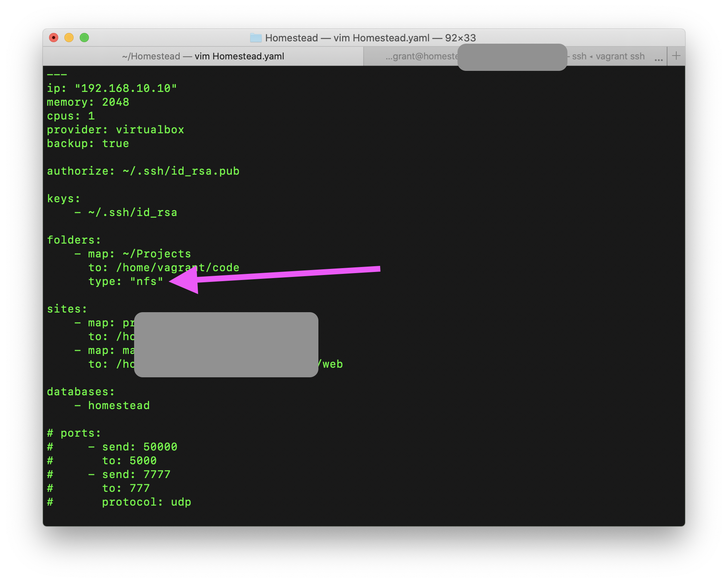Switch to the vim Homestead.yaml tab

coord(203,56)
